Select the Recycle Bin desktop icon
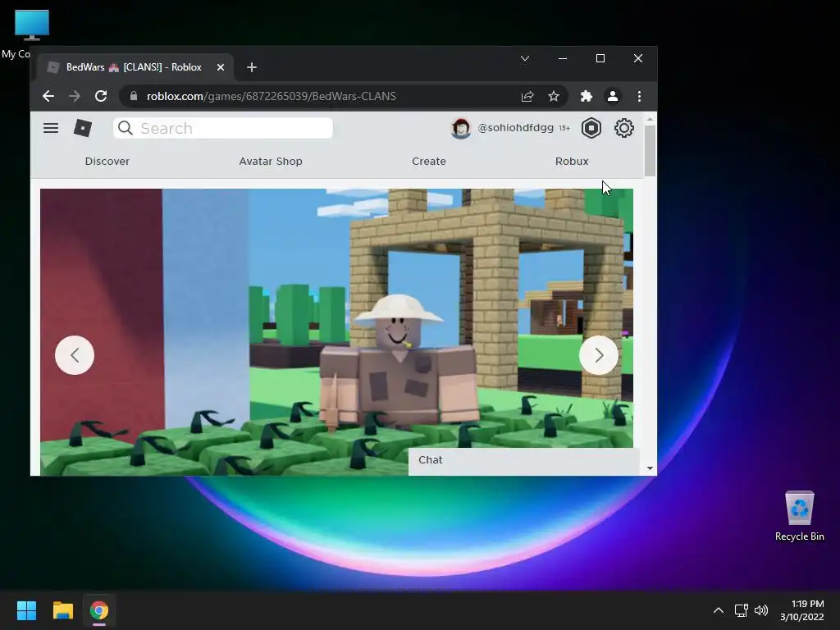Screen dimensions: 840x630 tap(799, 517)
